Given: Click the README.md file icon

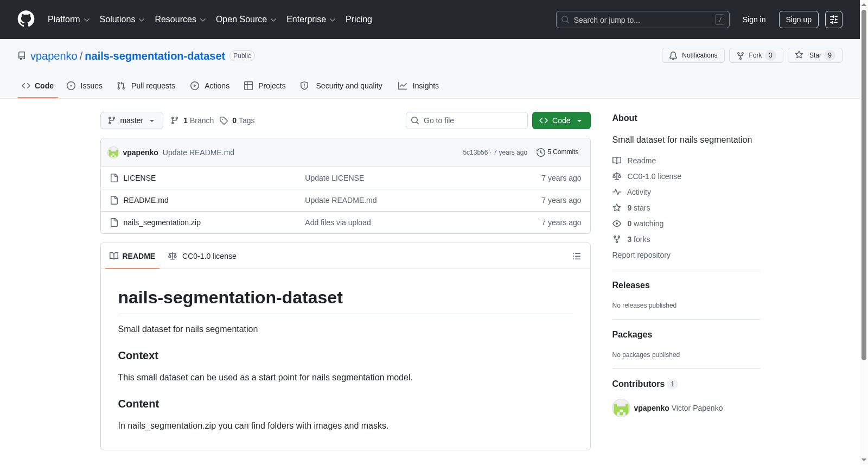Looking at the screenshot, I should click(x=114, y=200).
